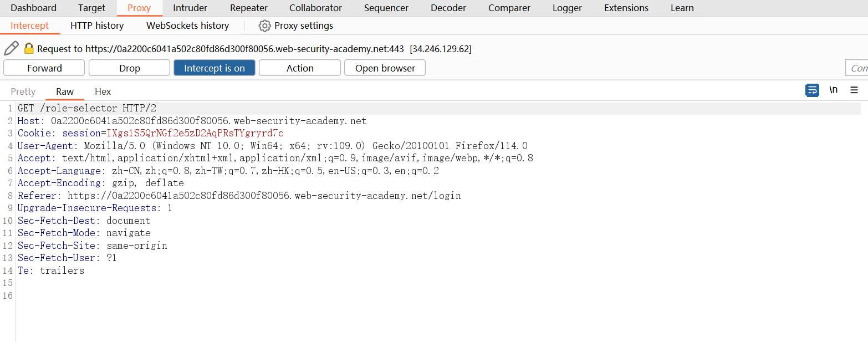The image size is (868, 342).
Task: Click the Cookie session value in the request
Action: pos(195,134)
